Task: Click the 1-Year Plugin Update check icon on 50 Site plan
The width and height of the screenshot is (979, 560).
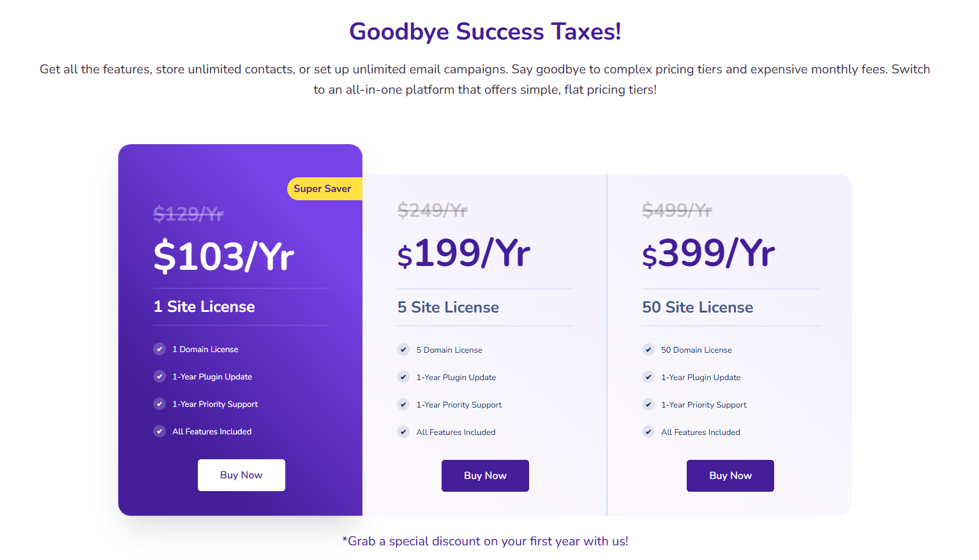Action: [648, 377]
